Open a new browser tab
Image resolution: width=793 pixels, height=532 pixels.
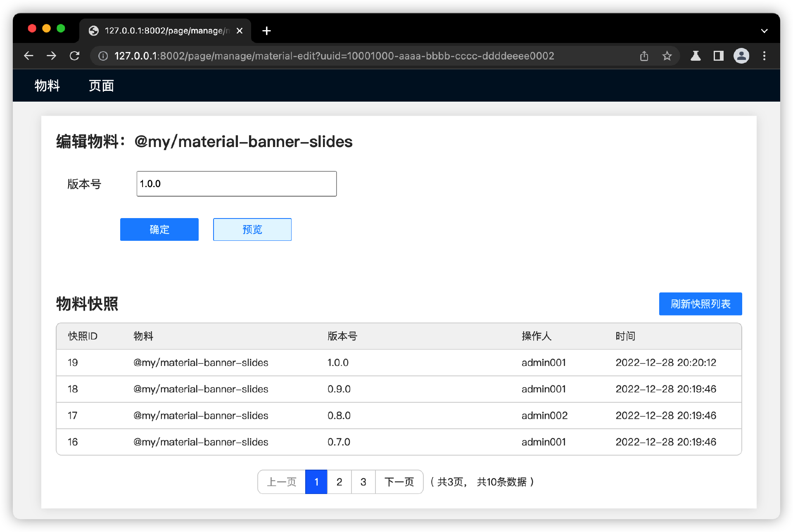[266, 31]
